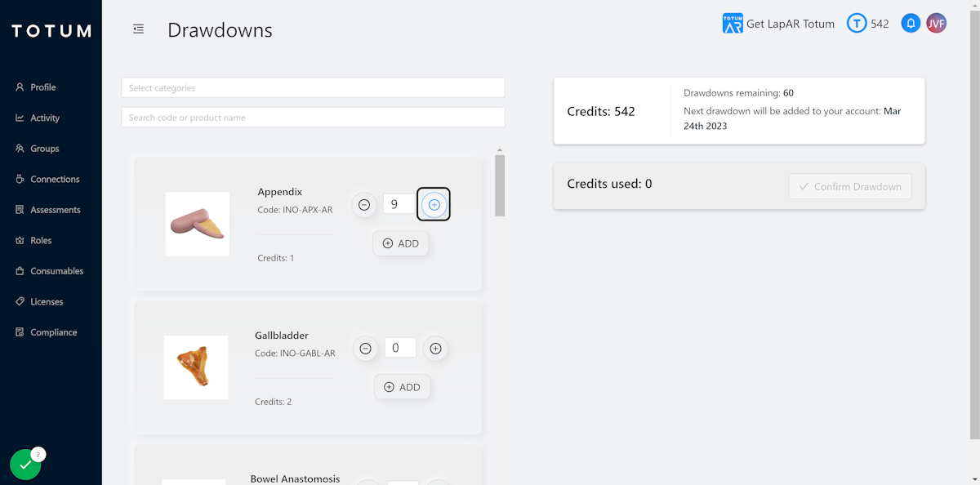Viewport: 980px width, 485px height.
Task: Open the Get LapAR Totum link
Action: (791, 24)
